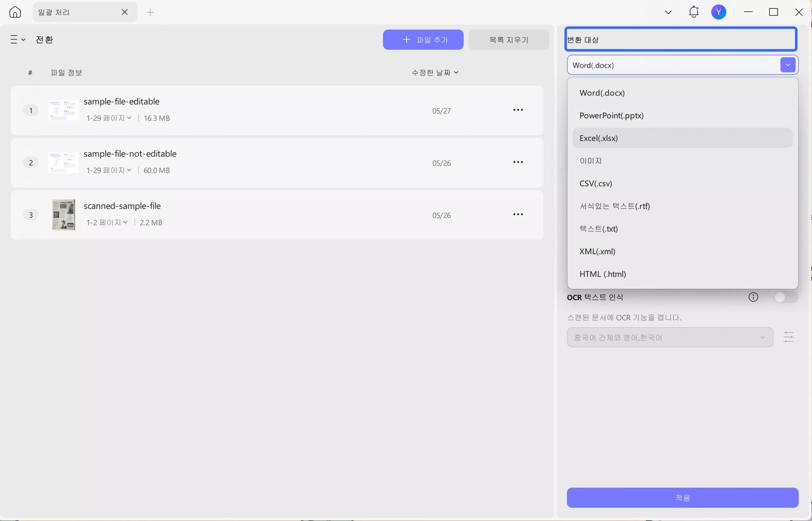Screen dimensions: 812x521
Task: Choose PowerPoint(.pptx) output format
Action: click(611, 115)
